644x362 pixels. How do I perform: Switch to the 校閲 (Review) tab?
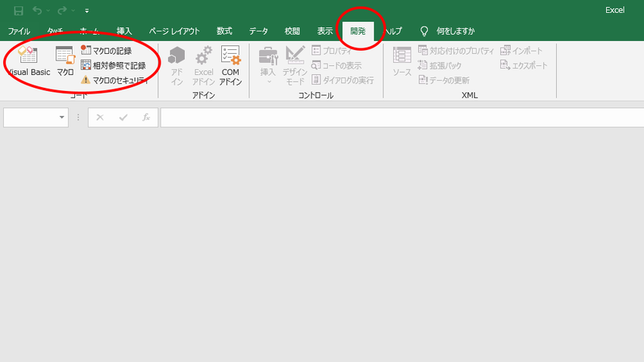pyautogui.click(x=292, y=31)
